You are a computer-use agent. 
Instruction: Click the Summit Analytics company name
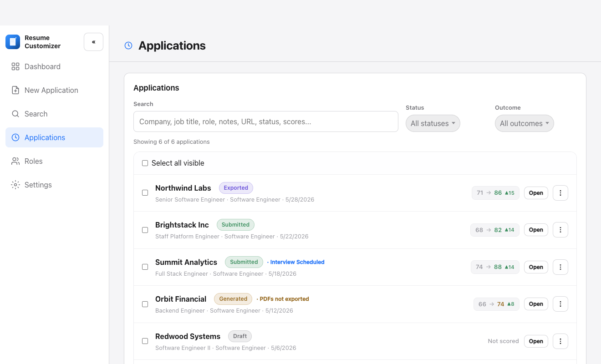click(x=186, y=262)
